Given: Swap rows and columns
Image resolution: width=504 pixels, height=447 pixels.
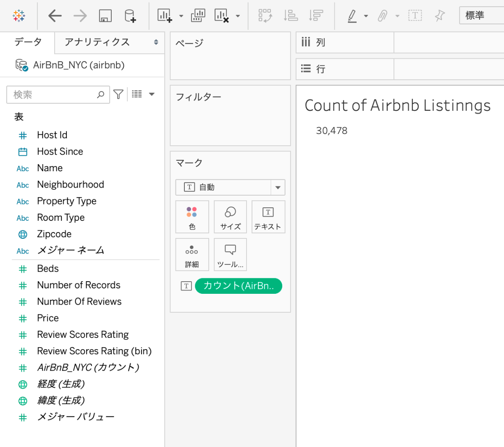Looking at the screenshot, I should click(x=265, y=16).
